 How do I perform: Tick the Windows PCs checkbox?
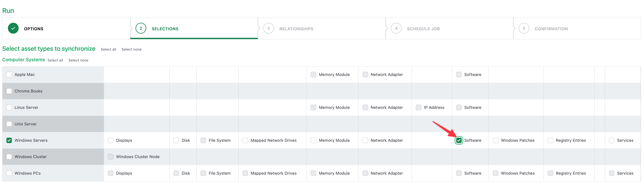click(9, 173)
